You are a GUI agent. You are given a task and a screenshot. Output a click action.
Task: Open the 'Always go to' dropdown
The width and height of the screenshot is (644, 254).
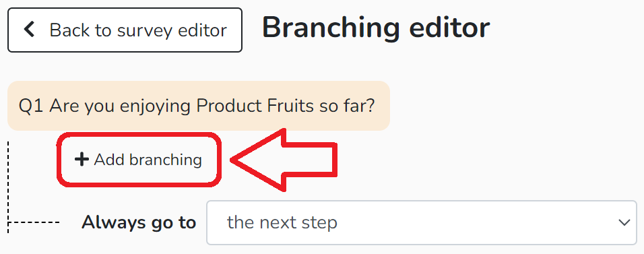coord(422,223)
